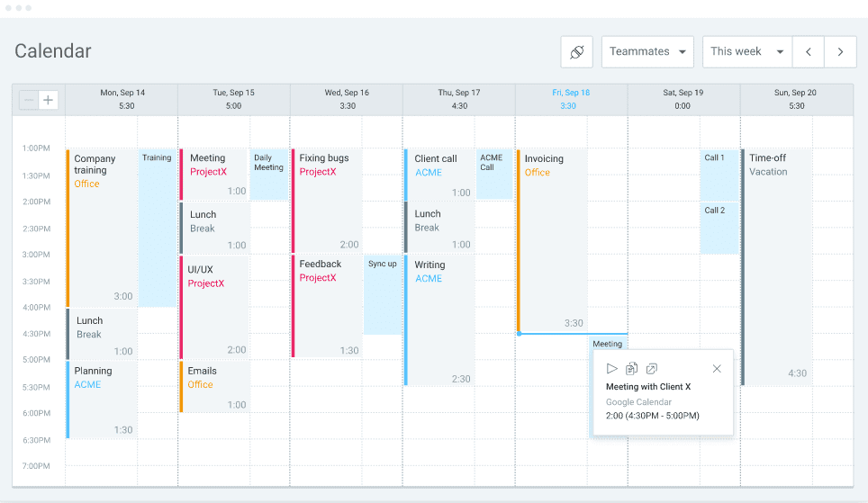
Task: Click the Sync up calendar event
Action: 383,295
